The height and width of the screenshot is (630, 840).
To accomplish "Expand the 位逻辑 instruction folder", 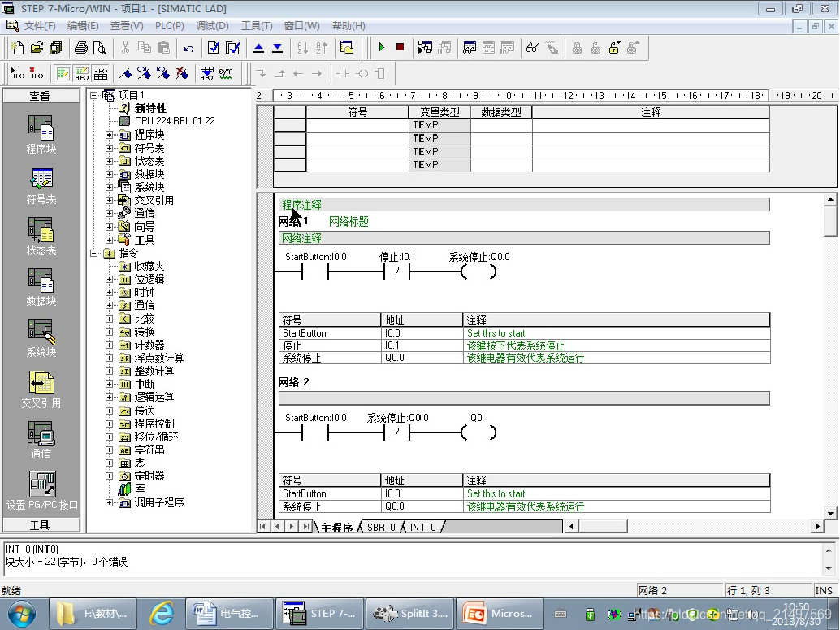I will tap(110, 279).
